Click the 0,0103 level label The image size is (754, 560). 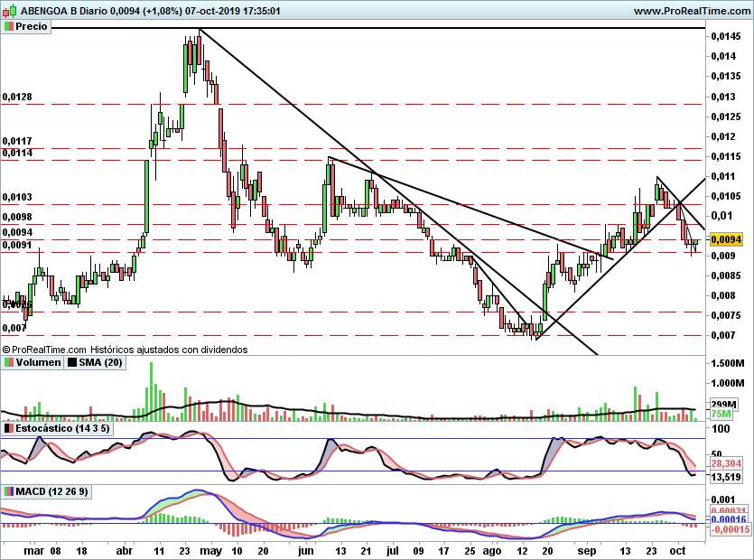pos(17,197)
